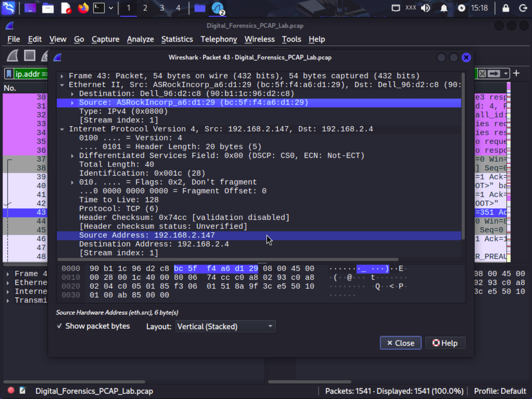Click the expert information red circle icon

click(11, 391)
